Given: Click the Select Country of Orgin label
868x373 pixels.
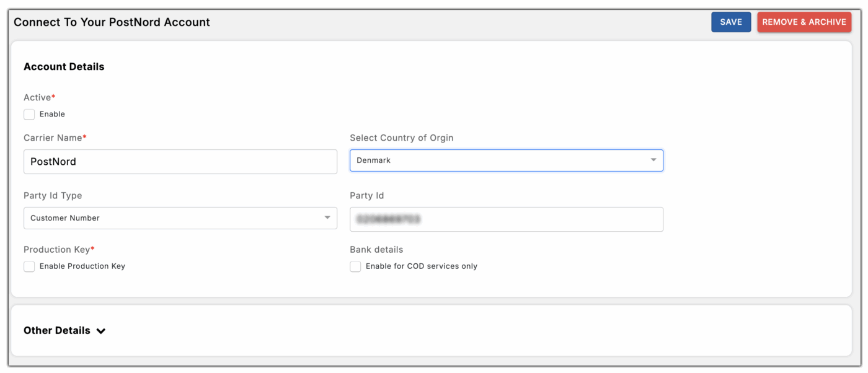Looking at the screenshot, I should pos(401,138).
